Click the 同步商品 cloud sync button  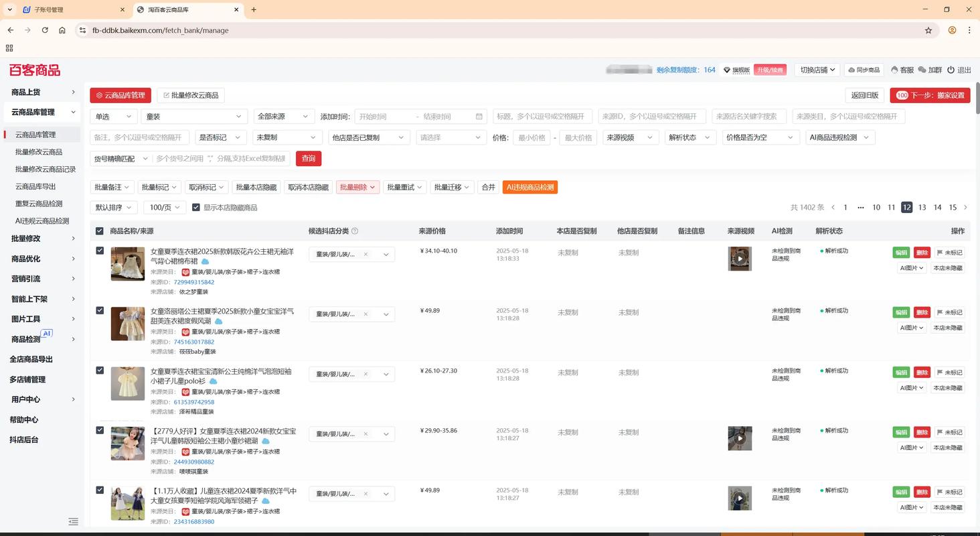864,70
